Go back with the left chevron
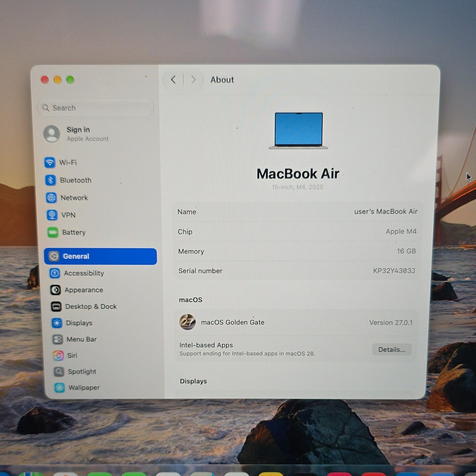Screen dimensions: 476x476 173,80
